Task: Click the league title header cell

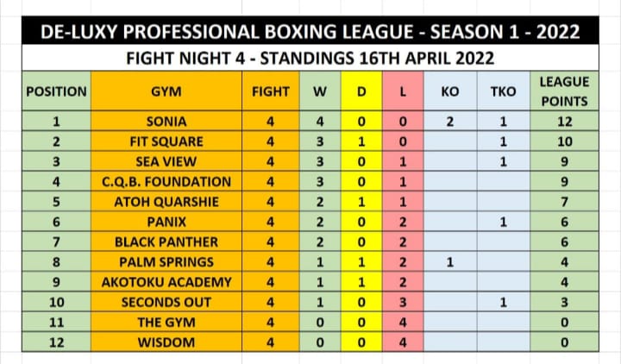Action: click(x=310, y=34)
